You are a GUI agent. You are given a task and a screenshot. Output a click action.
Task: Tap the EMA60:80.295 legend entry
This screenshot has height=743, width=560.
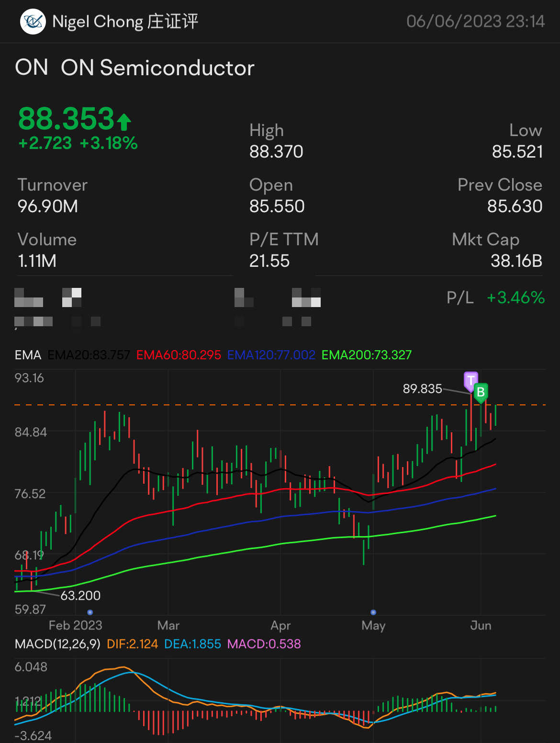pyautogui.click(x=179, y=355)
